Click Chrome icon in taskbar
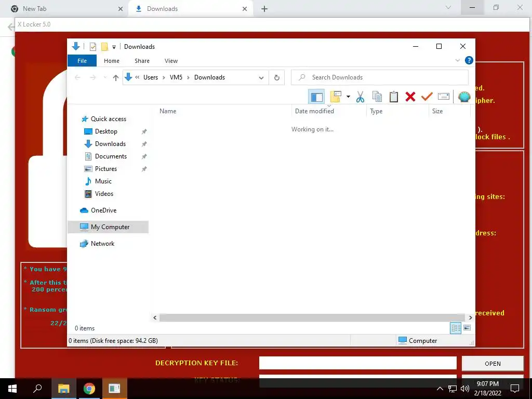The image size is (532, 399). pyautogui.click(x=89, y=389)
